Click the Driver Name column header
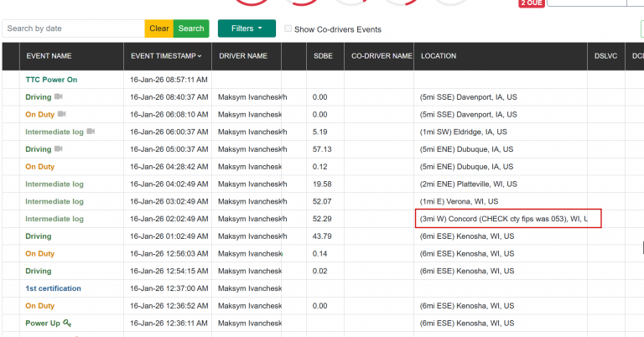Viewport: 644px width, 337px height. pos(243,56)
